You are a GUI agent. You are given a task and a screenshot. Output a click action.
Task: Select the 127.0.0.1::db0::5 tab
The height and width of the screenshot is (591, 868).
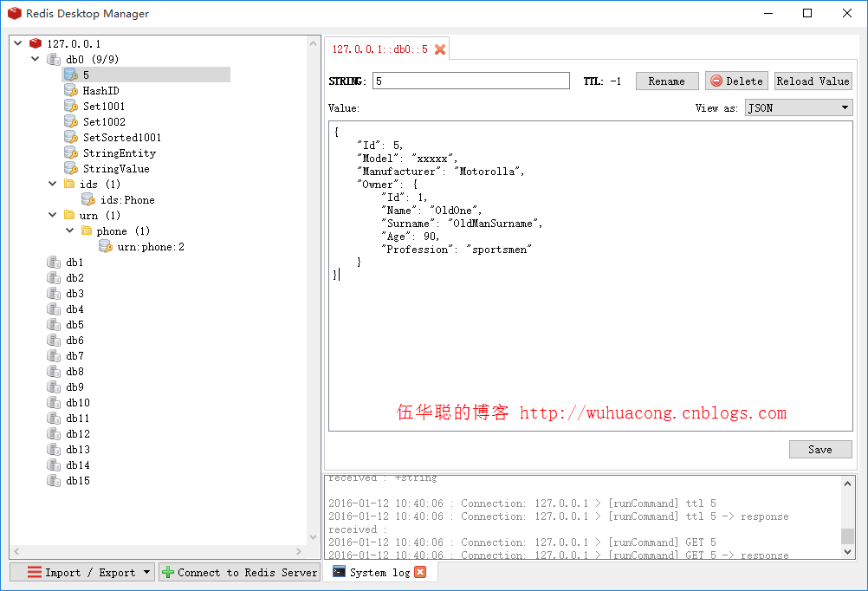(379, 49)
